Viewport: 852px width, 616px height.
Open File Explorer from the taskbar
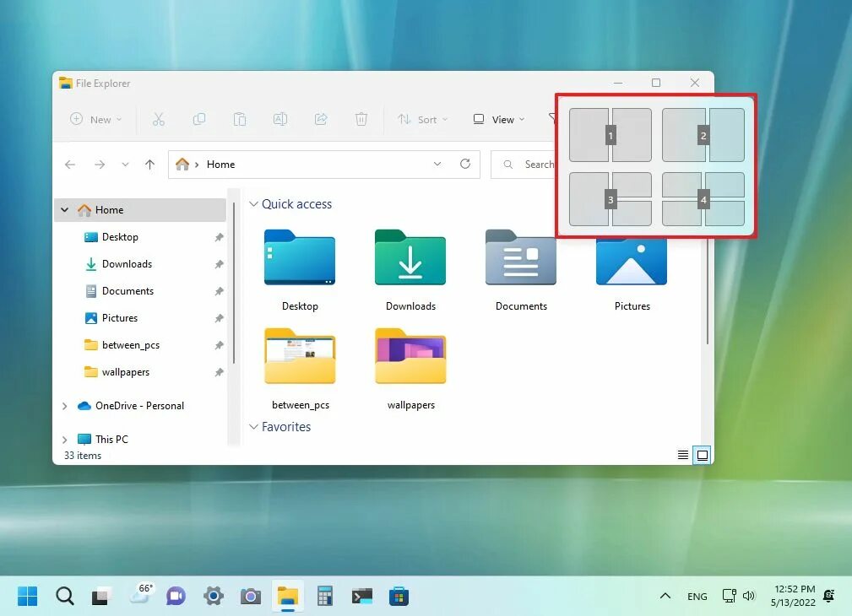click(x=288, y=596)
